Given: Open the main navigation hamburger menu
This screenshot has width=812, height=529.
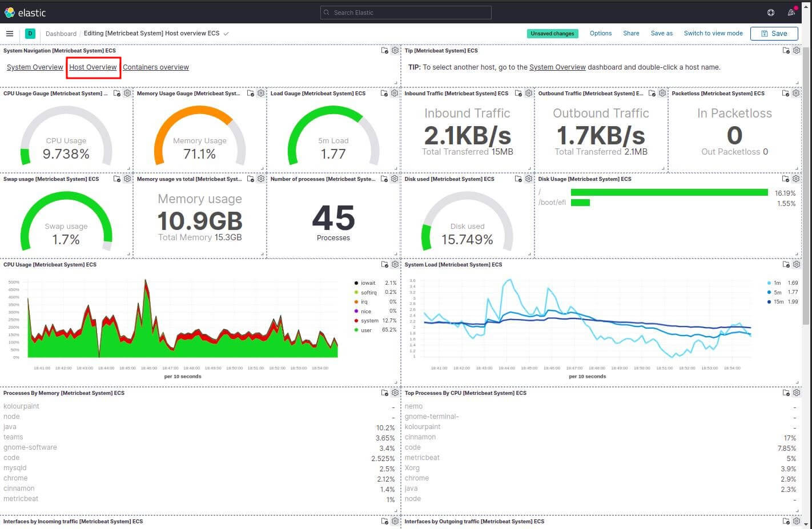Looking at the screenshot, I should [x=9, y=34].
